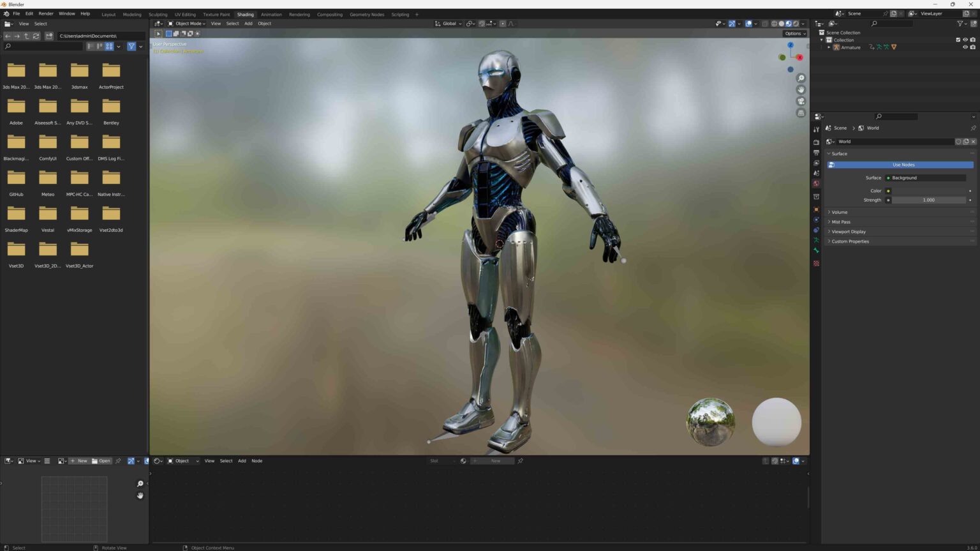Toggle the Collection exclude checkbox in outliner

pyautogui.click(x=958, y=40)
